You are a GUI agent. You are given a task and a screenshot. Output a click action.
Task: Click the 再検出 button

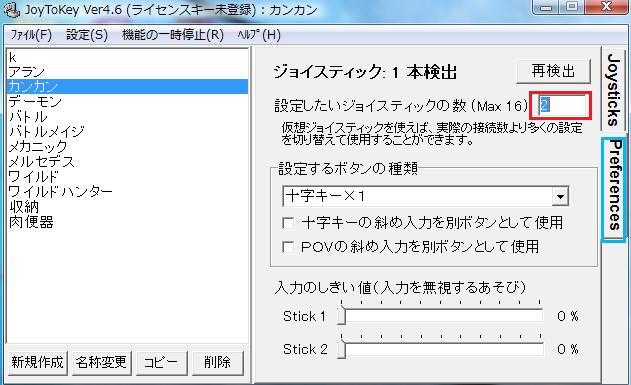pyautogui.click(x=553, y=71)
